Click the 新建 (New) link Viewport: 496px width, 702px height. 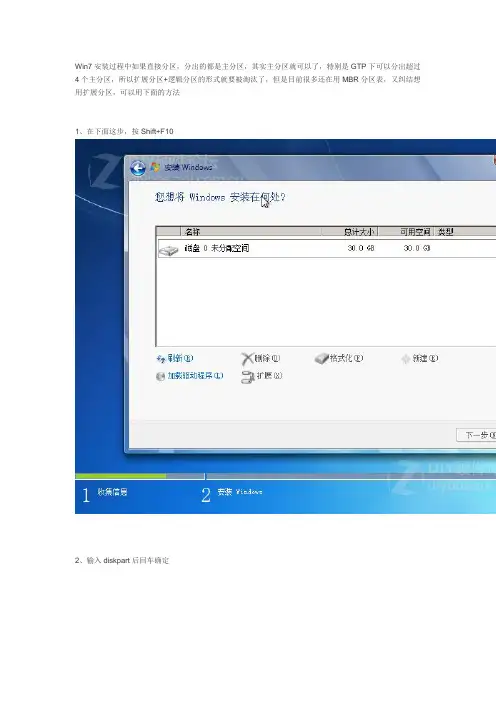pyautogui.click(x=425, y=358)
